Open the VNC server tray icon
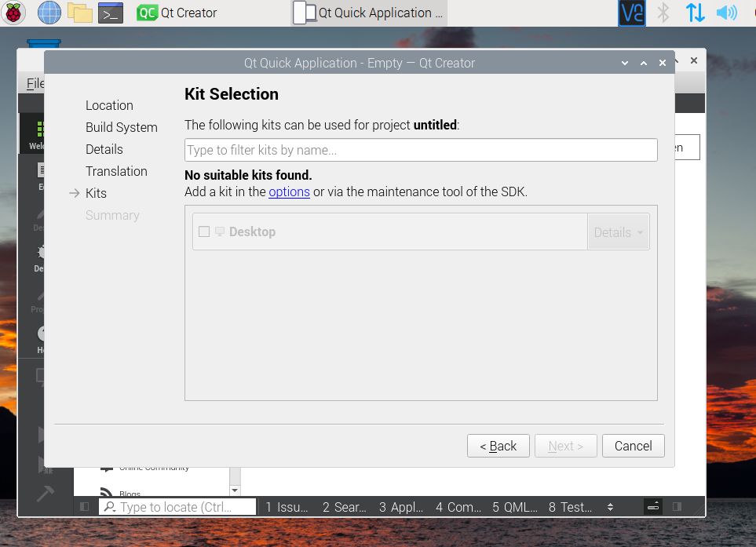 click(632, 13)
